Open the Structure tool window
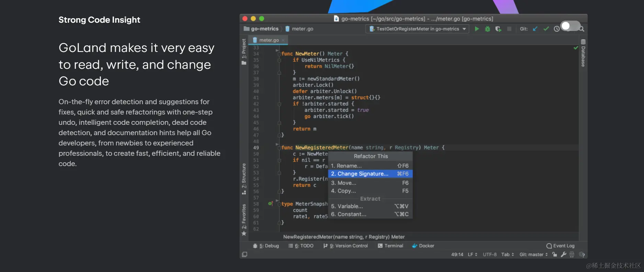 [x=244, y=179]
